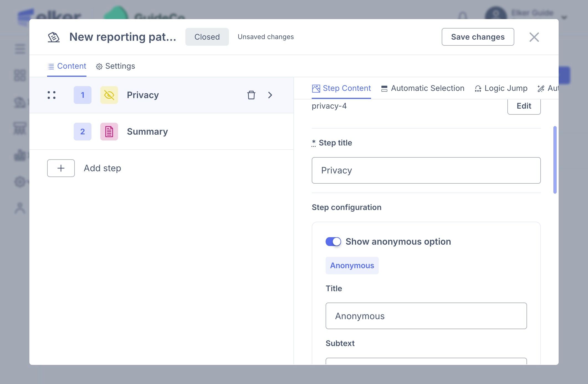Click the vertical scrollbar in step panel

[x=555, y=160]
